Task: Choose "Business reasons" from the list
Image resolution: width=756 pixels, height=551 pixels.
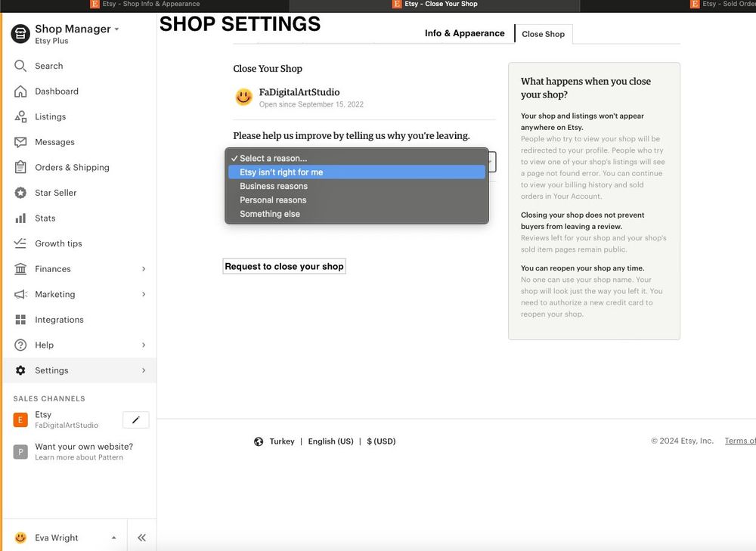Action: [x=274, y=186]
